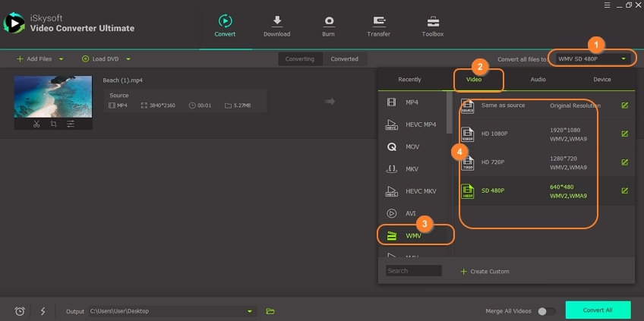Screen dimensions: 644x321
Task: Click the WMV format icon
Action: tap(392, 235)
